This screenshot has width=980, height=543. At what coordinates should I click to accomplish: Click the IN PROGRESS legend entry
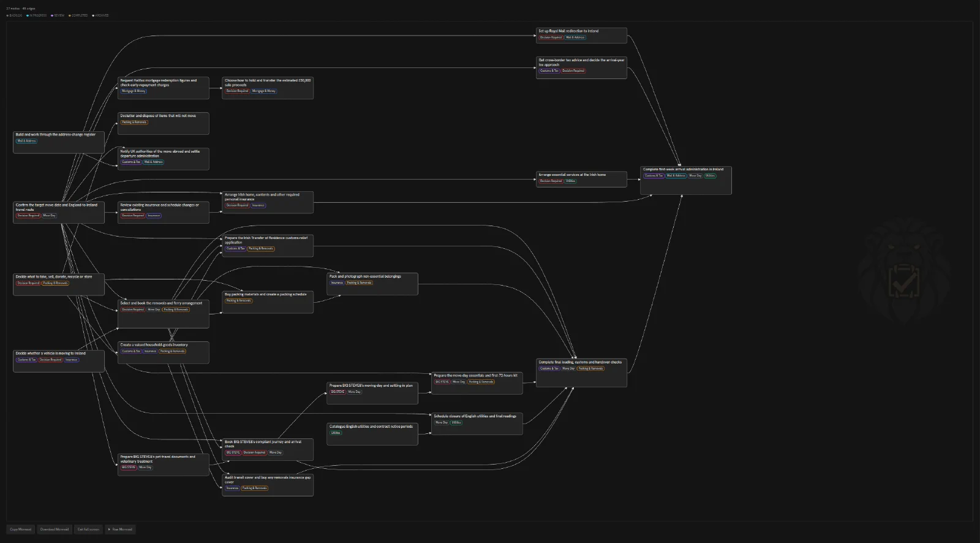pos(37,15)
